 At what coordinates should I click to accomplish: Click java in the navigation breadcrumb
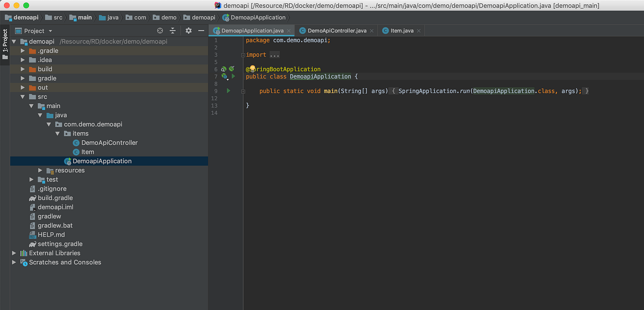click(x=109, y=17)
